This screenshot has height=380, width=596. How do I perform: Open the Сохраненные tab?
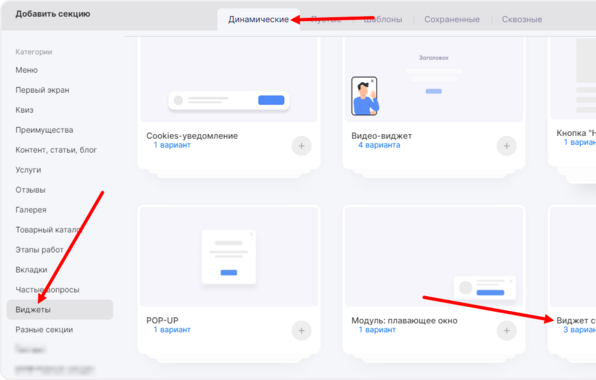click(452, 19)
